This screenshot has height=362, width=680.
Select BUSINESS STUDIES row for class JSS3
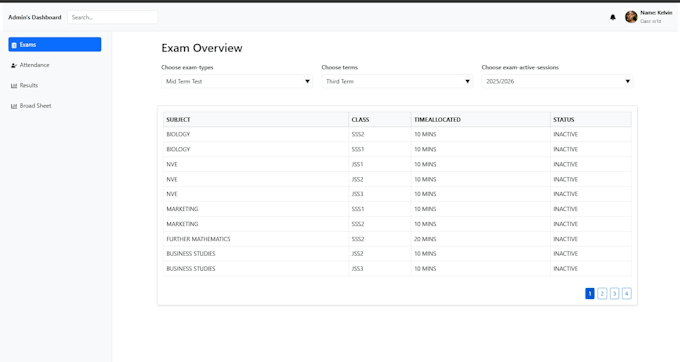click(x=397, y=268)
